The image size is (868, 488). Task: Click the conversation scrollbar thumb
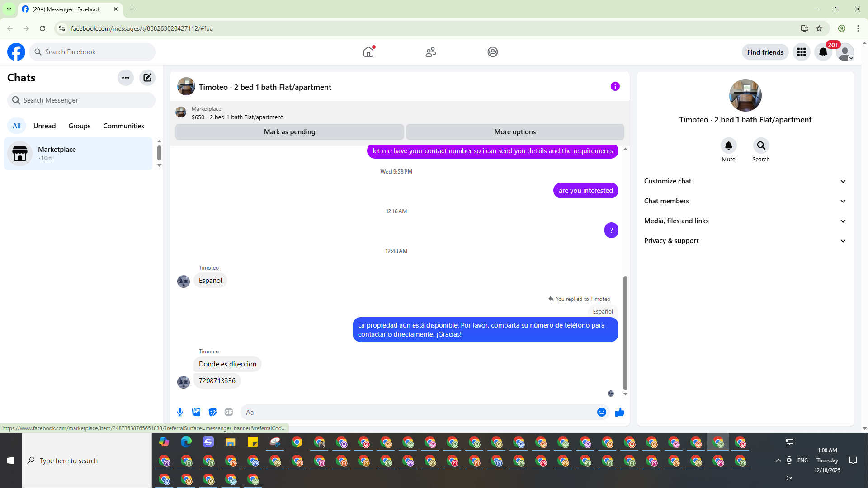pyautogui.click(x=625, y=333)
